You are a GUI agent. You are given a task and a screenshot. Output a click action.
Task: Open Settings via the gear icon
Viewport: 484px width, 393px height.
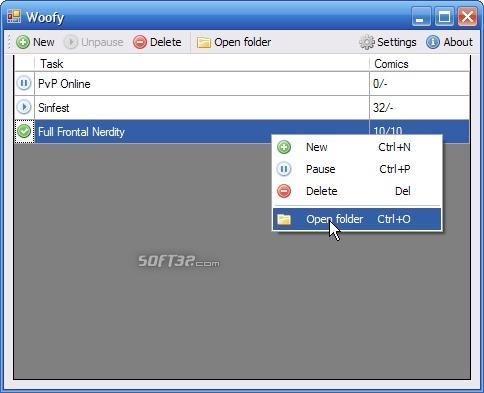point(367,42)
